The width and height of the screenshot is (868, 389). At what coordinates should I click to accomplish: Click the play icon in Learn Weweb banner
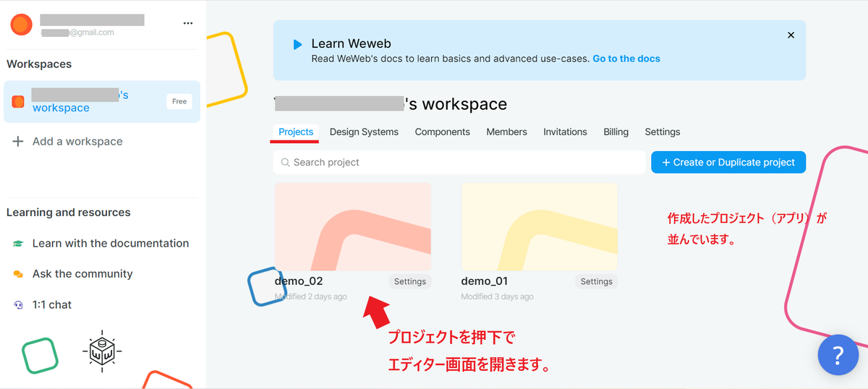click(x=297, y=44)
